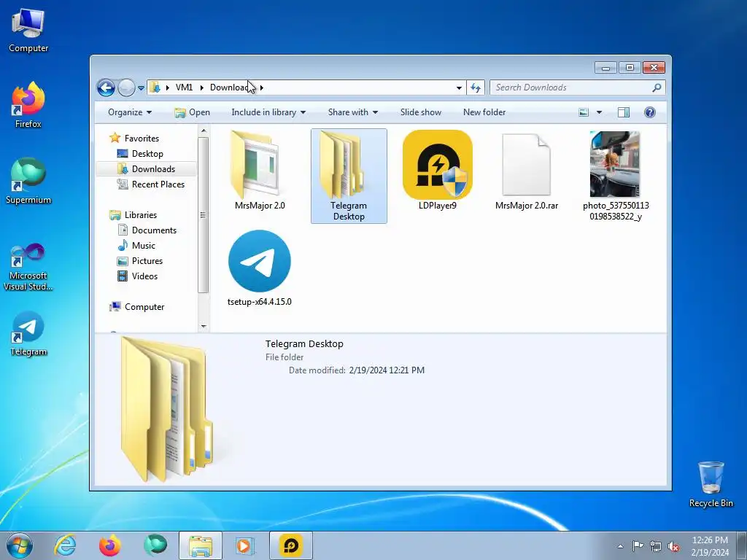Viewport: 747px width, 560px height.
Task: Click VM1 in the address breadcrumb
Action: (x=184, y=87)
